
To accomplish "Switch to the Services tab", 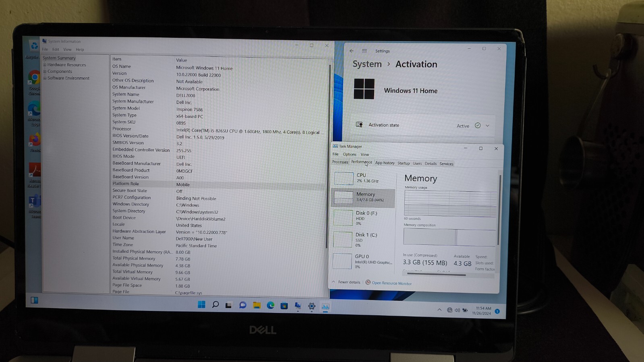I will [x=446, y=164].
